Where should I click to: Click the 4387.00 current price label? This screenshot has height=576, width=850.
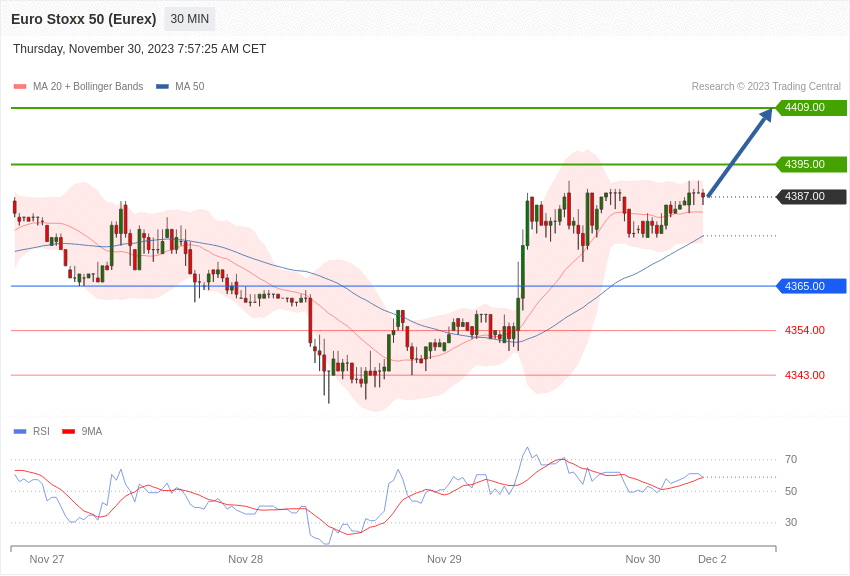tap(812, 196)
